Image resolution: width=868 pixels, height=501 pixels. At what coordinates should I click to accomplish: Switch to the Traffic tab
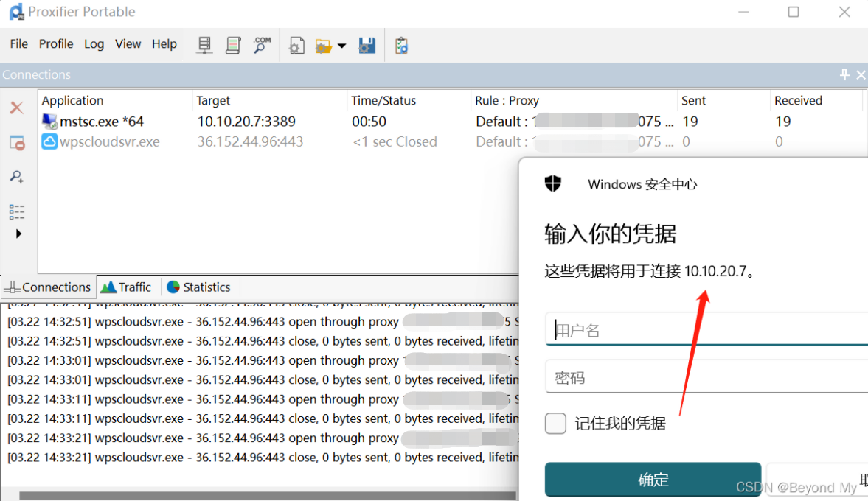(127, 287)
